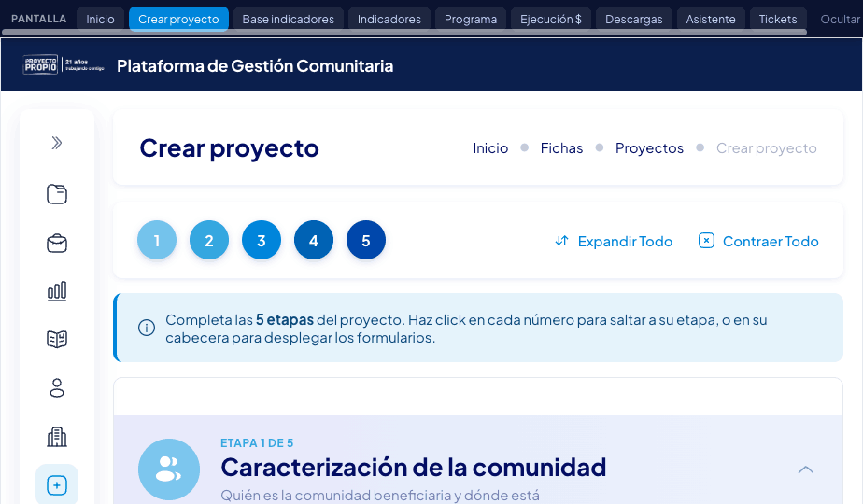Go to Fichas breadcrumb
The image size is (863, 504).
(x=561, y=148)
